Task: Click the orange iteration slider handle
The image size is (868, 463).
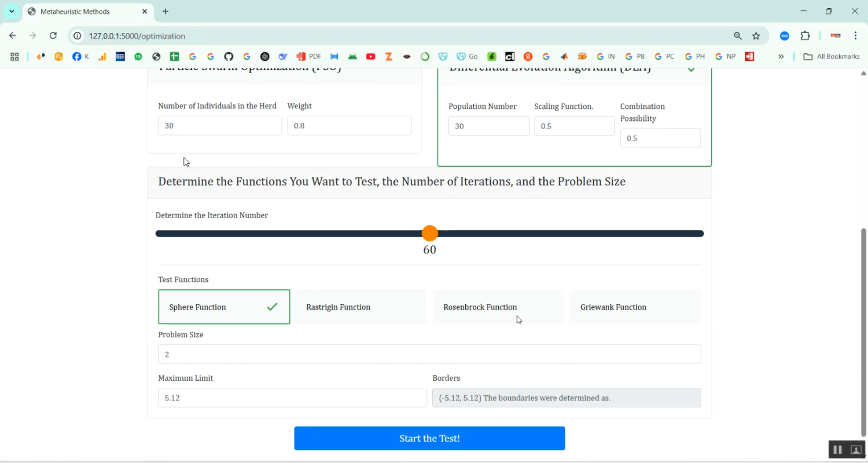Action: point(429,233)
